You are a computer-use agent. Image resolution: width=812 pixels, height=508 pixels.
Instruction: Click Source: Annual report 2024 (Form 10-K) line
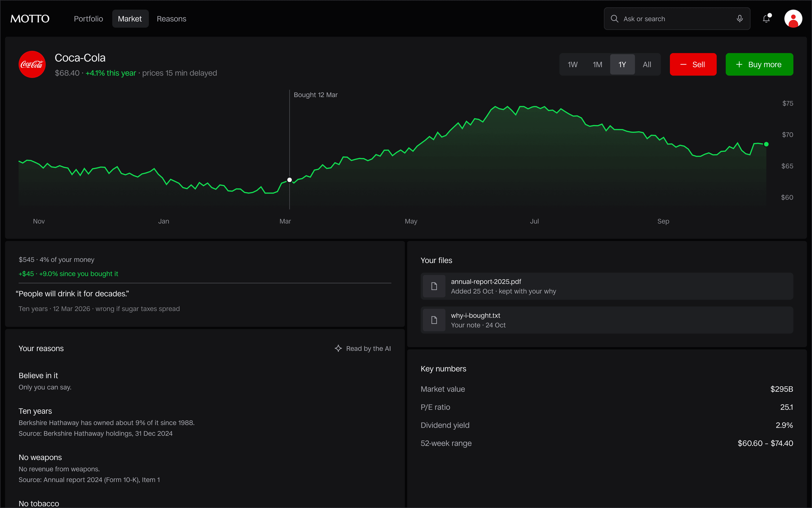(x=89, y=480)
